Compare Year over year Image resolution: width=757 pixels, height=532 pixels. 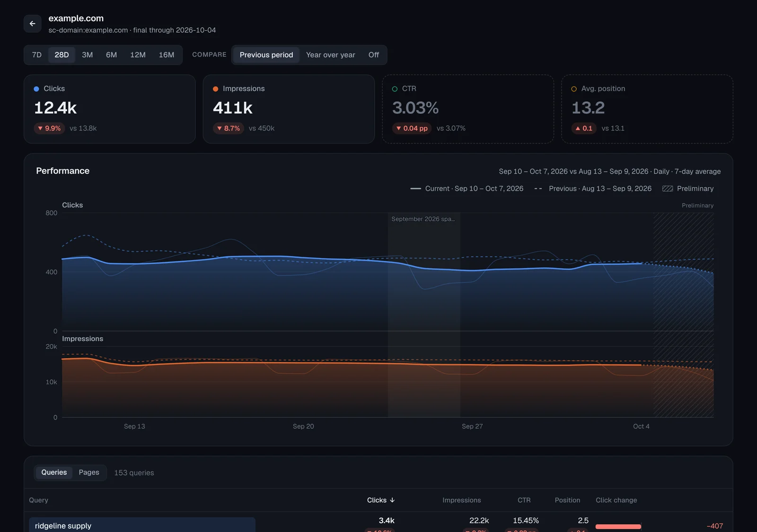click(330, 55)
